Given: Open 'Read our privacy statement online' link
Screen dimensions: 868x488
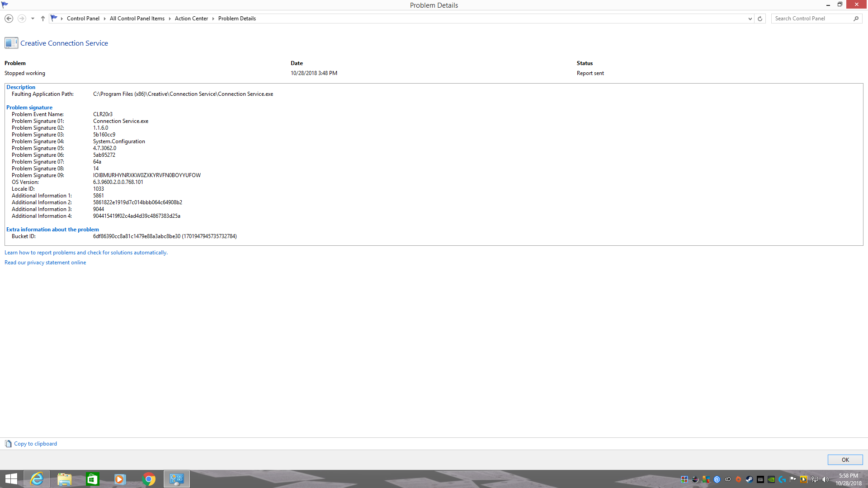Looking at the screenshot, I should point(45,263).
